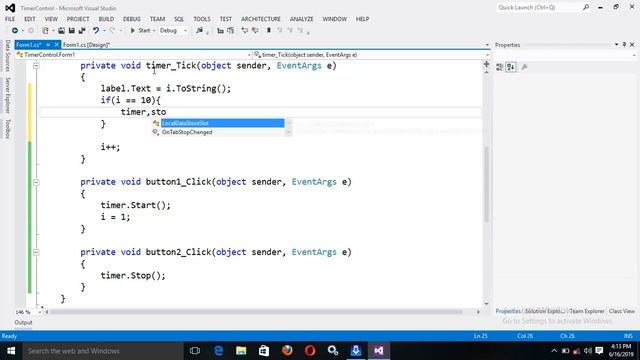Click the Open File toolbar icon
640x360 pixels.
[x=61, y=31]
